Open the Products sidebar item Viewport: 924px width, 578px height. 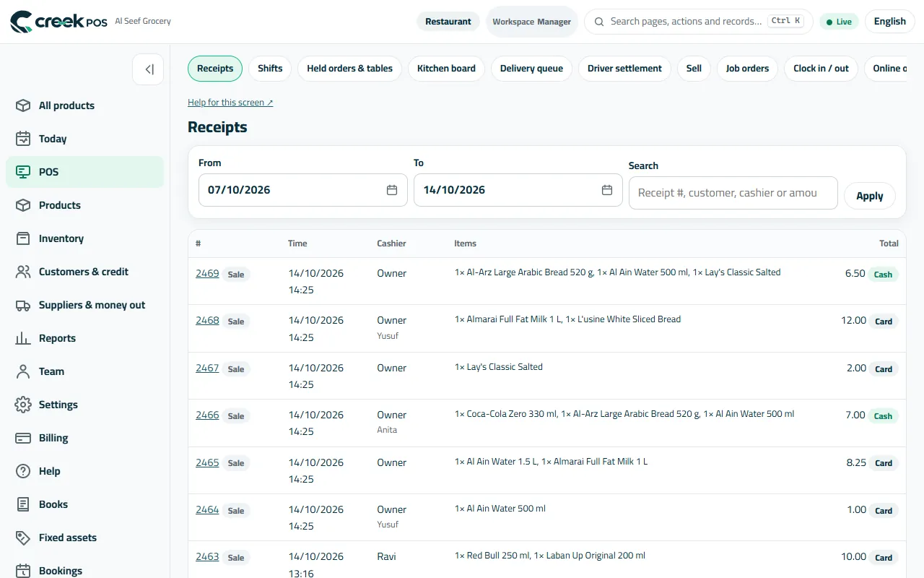(x=85, y=205)
